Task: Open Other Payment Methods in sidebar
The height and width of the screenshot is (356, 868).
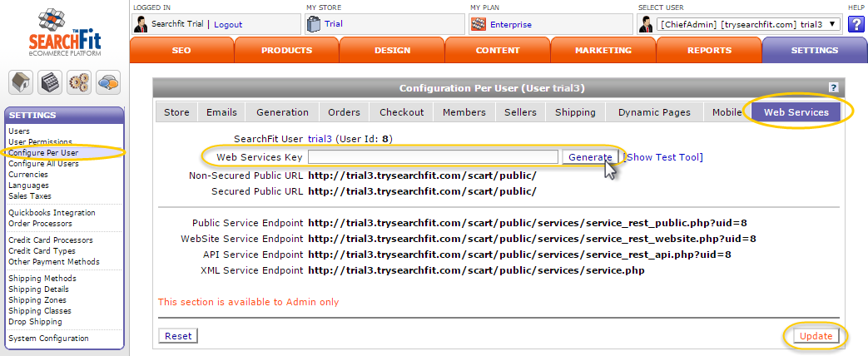Action: click(54, 262)
